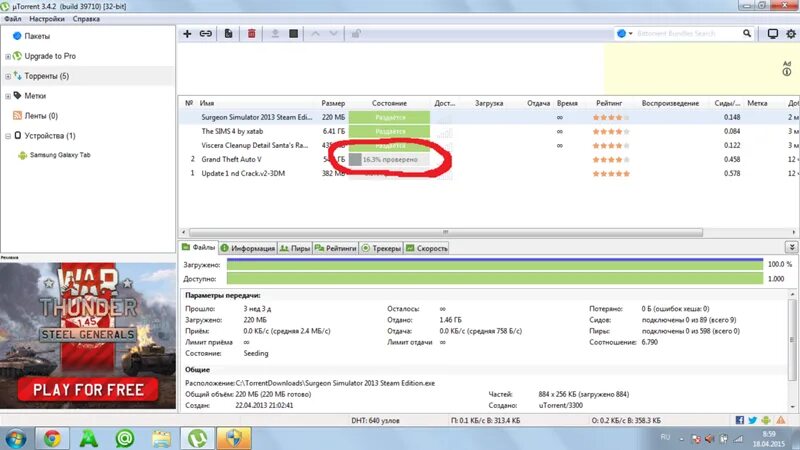The width and height of the screenshot is (800, 450).
Task: Switch to the Информация tab
Action: point(248,248)
